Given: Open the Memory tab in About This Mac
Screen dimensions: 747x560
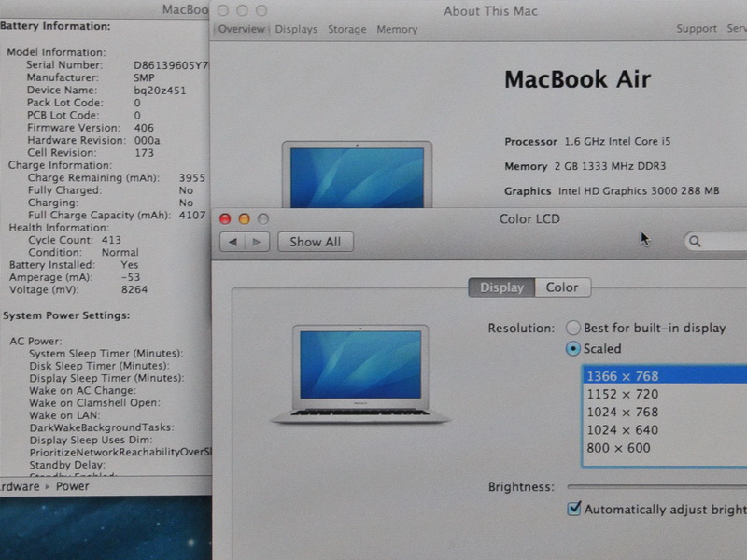Looking at the screenshot, I should [x=398, y=30].
